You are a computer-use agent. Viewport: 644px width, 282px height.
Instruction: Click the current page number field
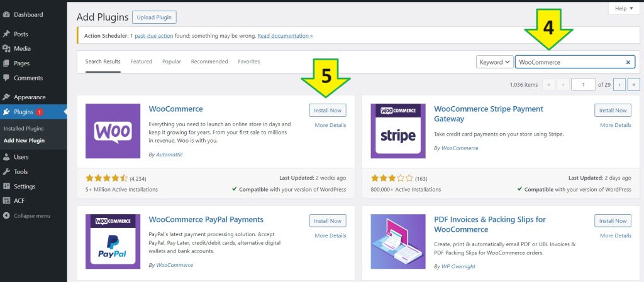(583, 85)
